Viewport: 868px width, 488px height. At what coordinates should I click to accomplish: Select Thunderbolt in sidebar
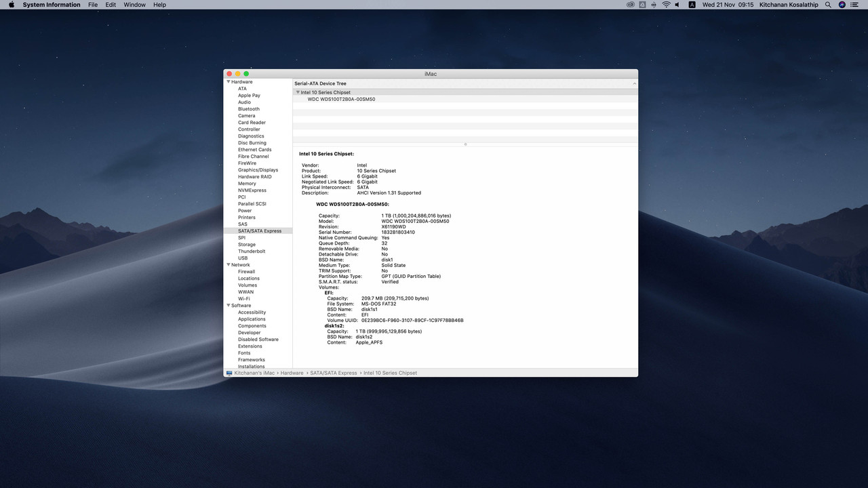252,251
